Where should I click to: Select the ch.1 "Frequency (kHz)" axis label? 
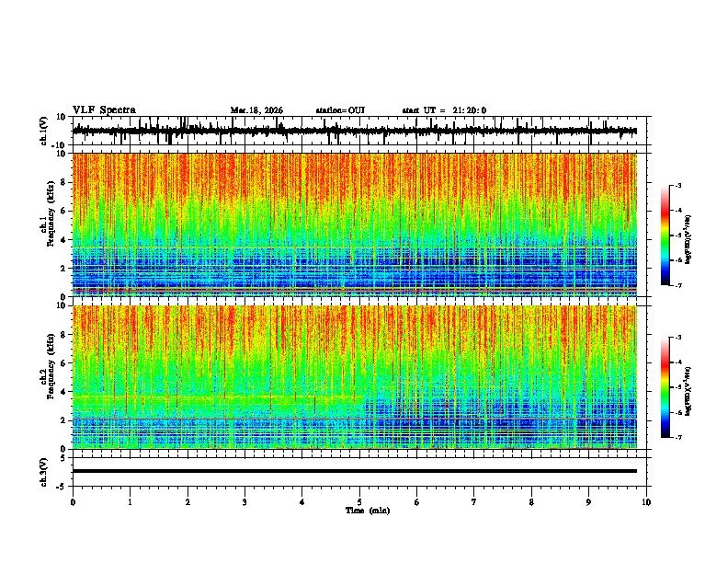51,213
